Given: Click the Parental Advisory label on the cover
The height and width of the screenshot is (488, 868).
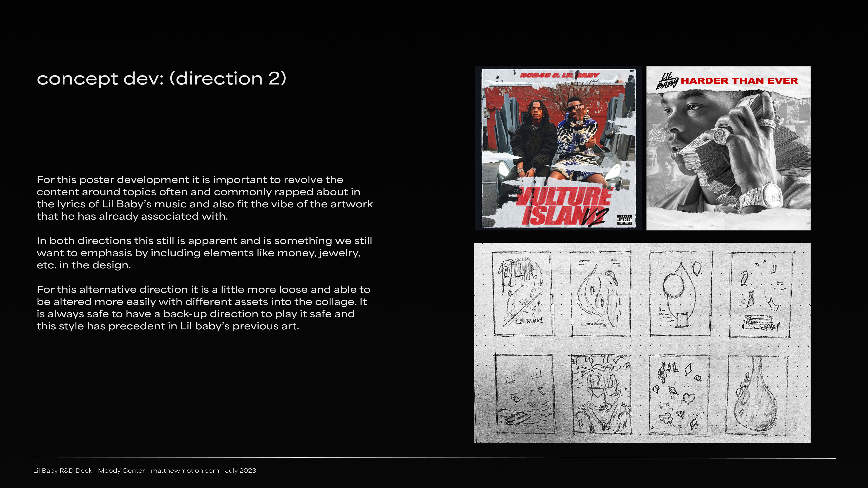Looking at the screenshot, I should point(624,220).
